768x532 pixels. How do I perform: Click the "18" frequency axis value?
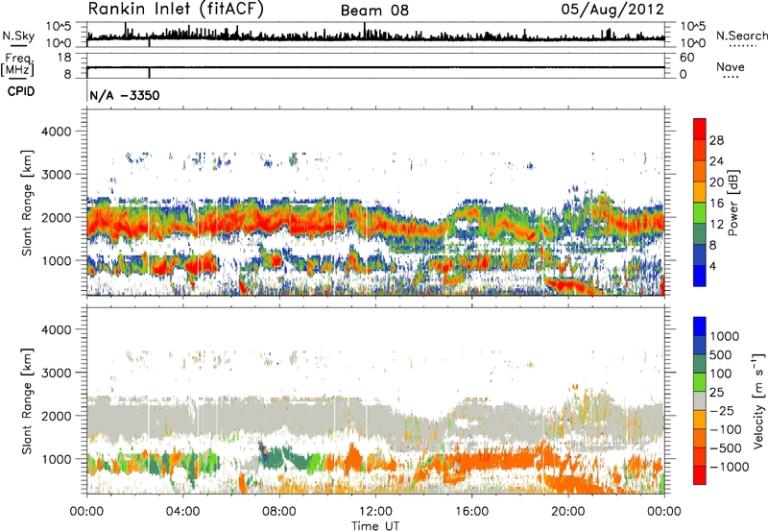click(x=64, y=58)
